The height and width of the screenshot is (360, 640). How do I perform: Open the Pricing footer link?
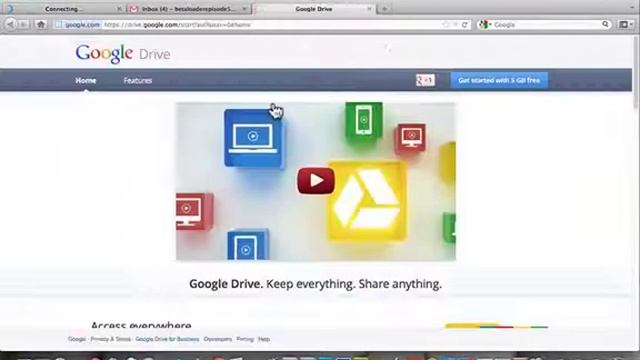(x=245, y=339)
